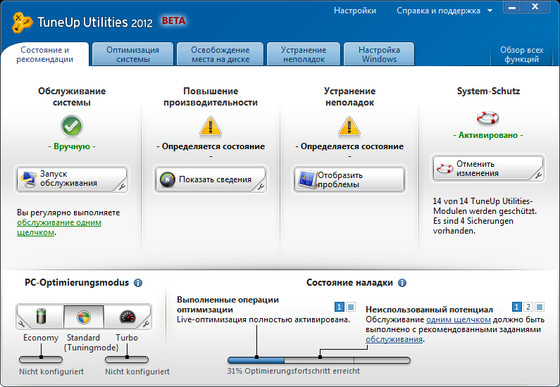
Task: Switch to Оптимизация системы tab
Action: (133, 55)
